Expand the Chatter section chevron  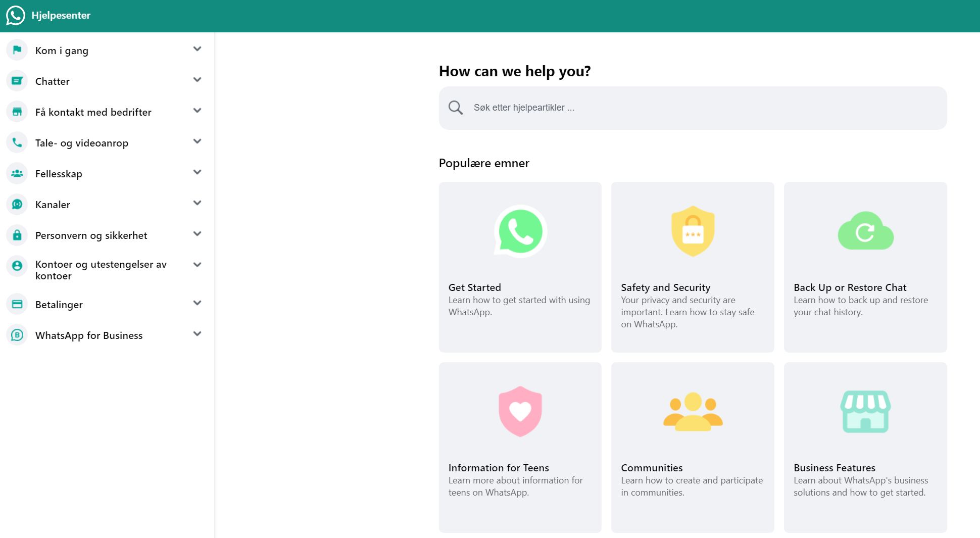pyautogui.click(x=197, y=80)
